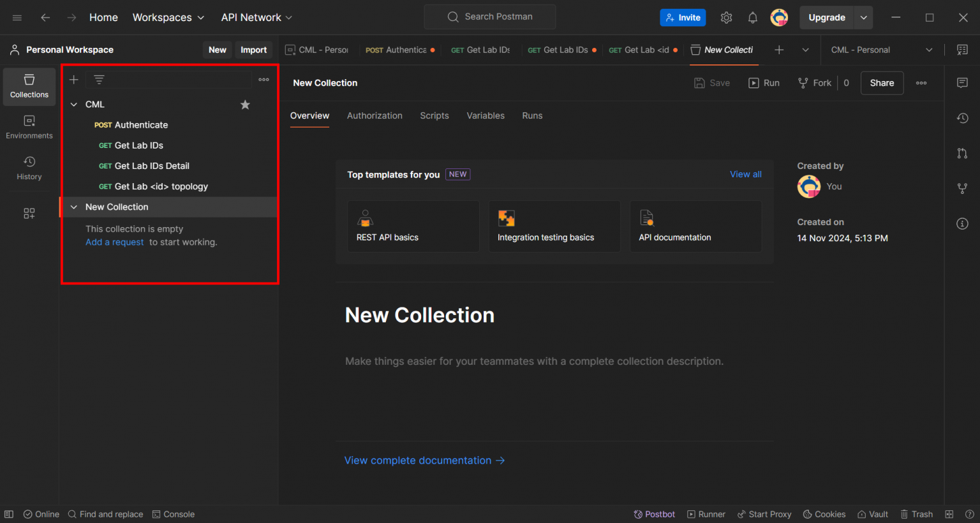Click the Add a request link

tap(114, 242)
